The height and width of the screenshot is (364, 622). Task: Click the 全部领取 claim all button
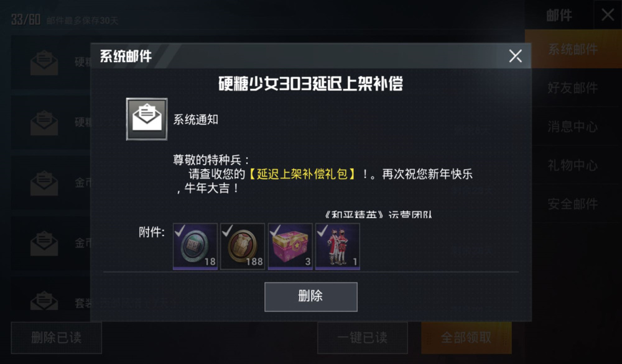(x=466, y=338)
